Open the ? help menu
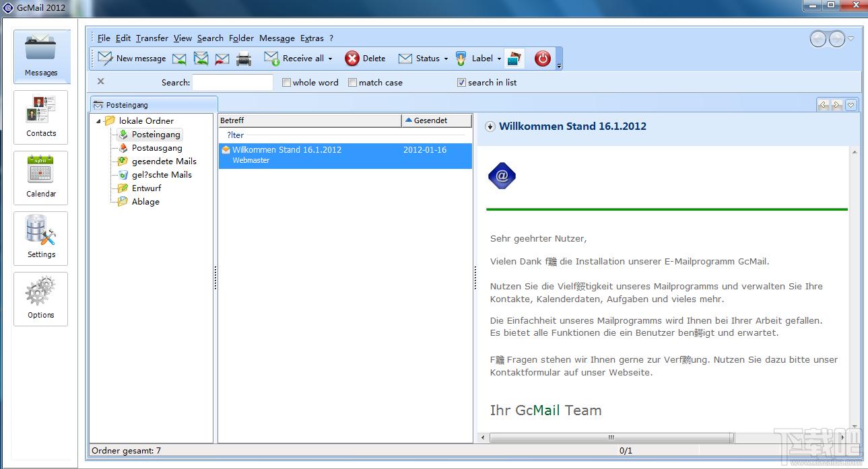The width and height of the screenshot is (868, 469). [331, 38]
